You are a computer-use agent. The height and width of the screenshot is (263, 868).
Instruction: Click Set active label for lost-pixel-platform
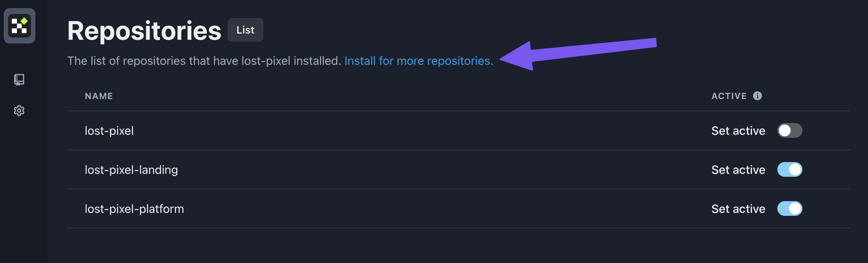(738, 209)
